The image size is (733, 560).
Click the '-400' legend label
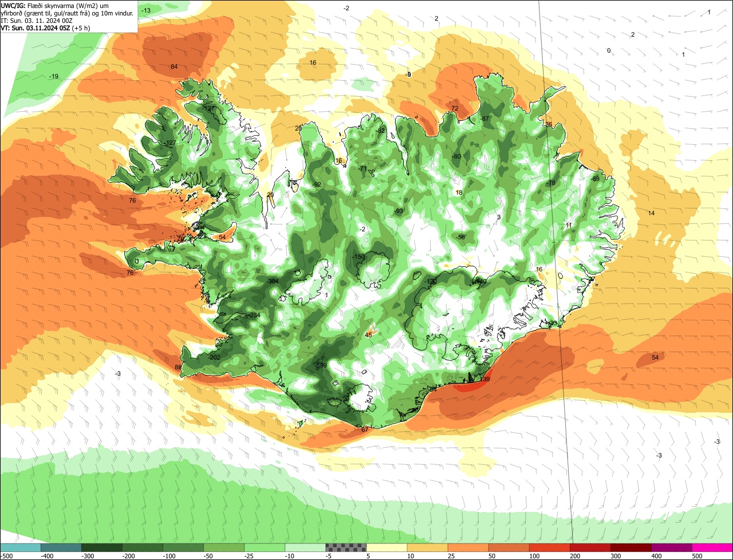47,556
